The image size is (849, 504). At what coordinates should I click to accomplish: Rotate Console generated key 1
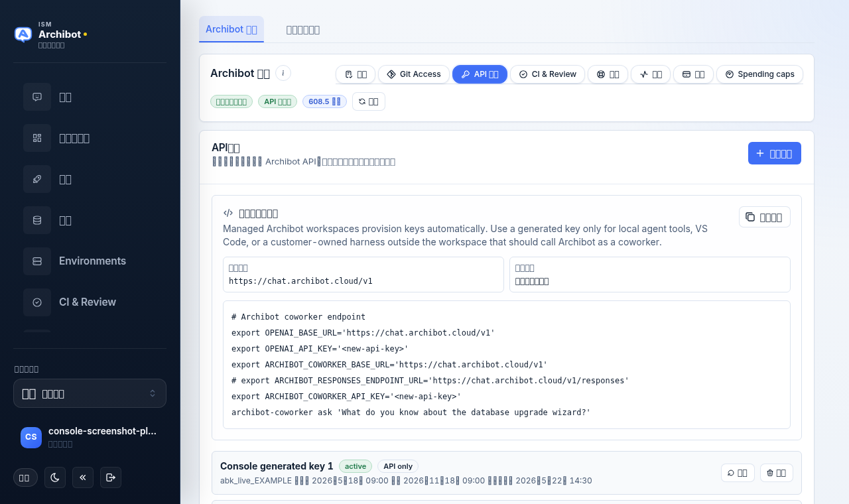[738, 473]
